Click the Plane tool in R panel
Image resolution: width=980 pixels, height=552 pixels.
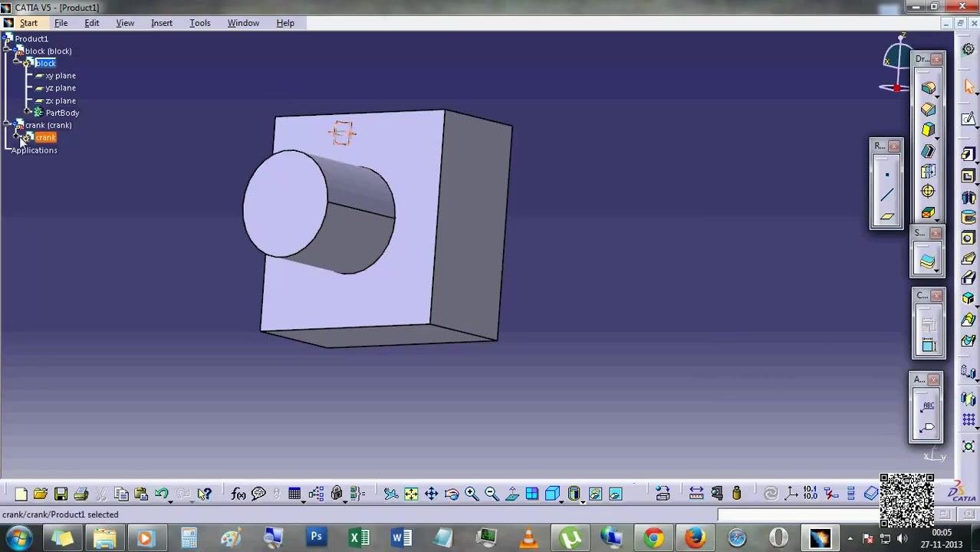pyautogui.click(x=887, y=217)
